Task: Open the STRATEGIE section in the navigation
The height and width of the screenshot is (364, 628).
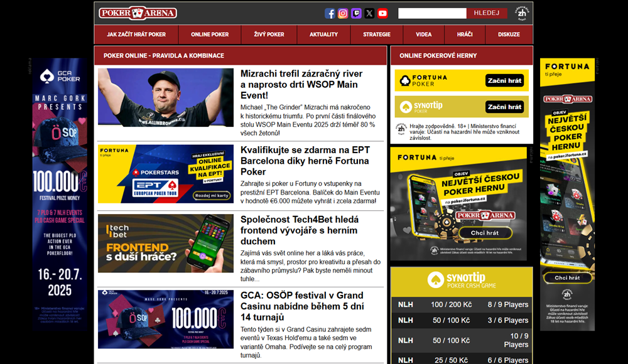Action: [x=376, y=35]
